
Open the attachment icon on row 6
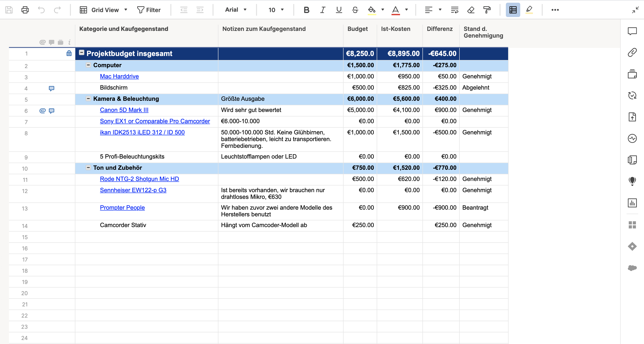tap(43, 111)
